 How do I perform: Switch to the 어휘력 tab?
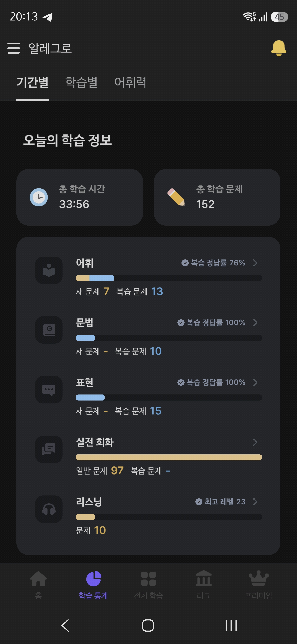[x=130, y=82]
